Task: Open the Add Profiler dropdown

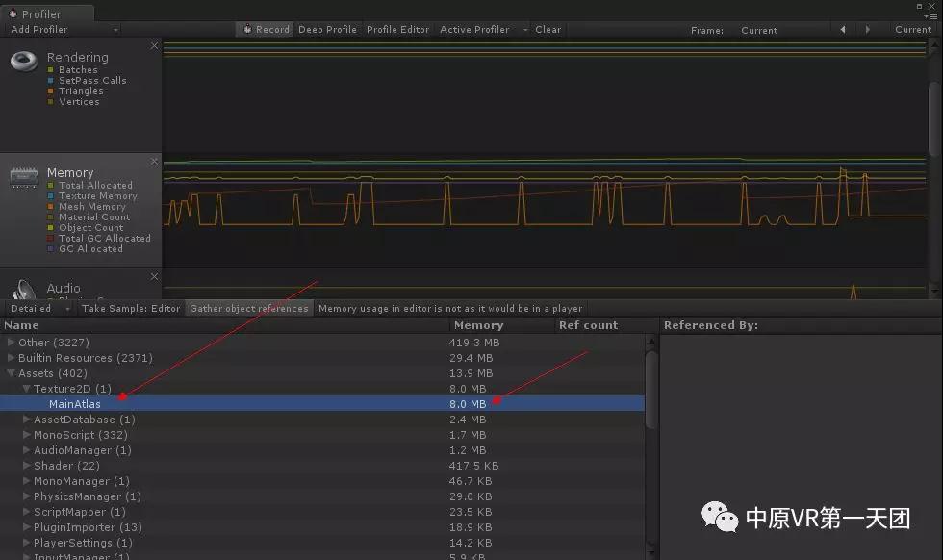Action: [x=64, y=30]
